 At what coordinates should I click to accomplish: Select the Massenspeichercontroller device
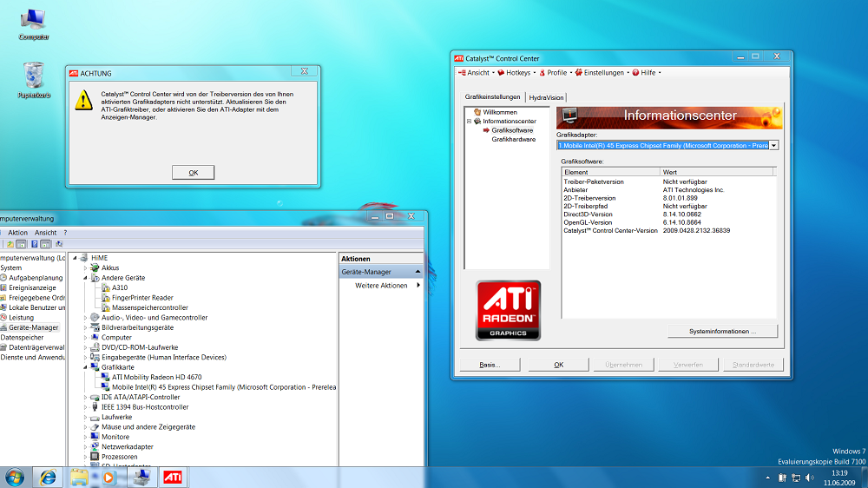[150, 308]
